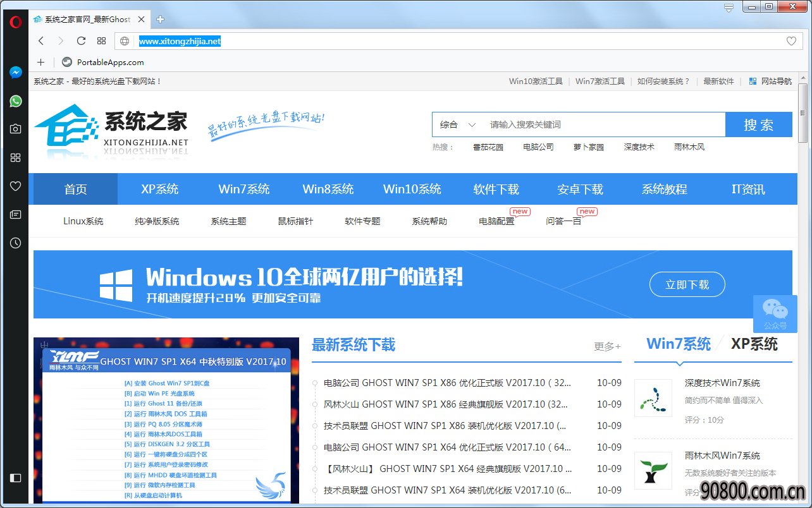Open personal news sidebar icon
This screenshot has height=508, width=812.
tap(16, 214)
